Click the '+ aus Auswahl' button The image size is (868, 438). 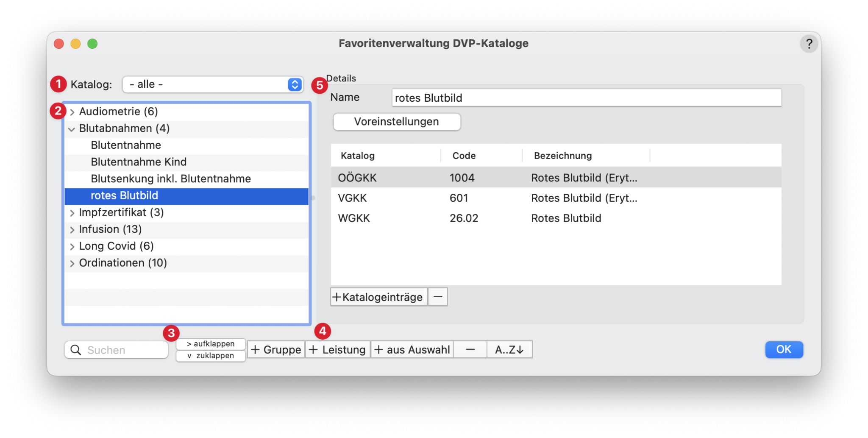[x=412, y=350]
